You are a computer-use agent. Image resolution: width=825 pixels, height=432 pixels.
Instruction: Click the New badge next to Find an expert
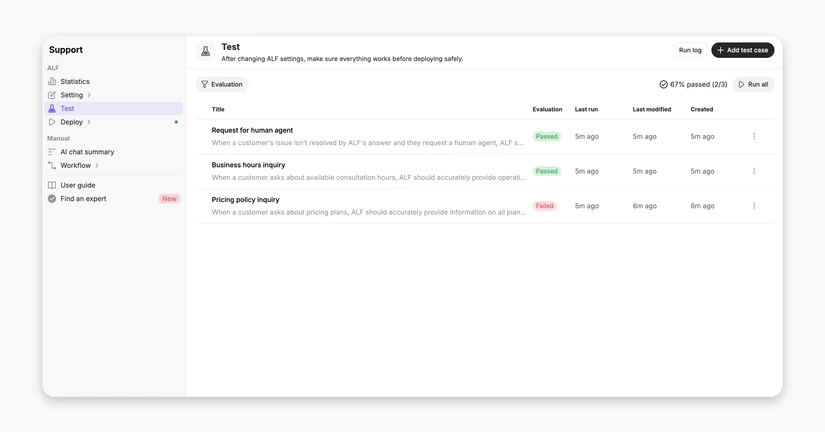point(169,198)
